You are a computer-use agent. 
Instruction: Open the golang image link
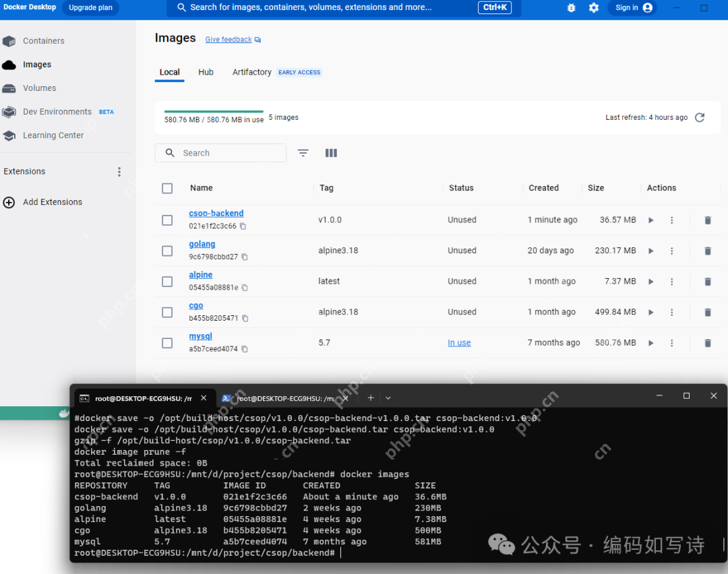(x=202, y=244)
